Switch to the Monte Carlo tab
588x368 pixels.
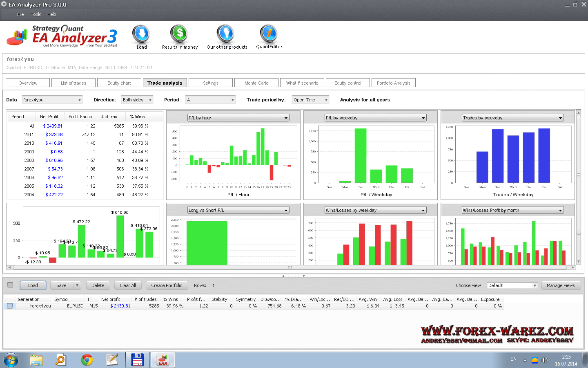coord(256,83)
